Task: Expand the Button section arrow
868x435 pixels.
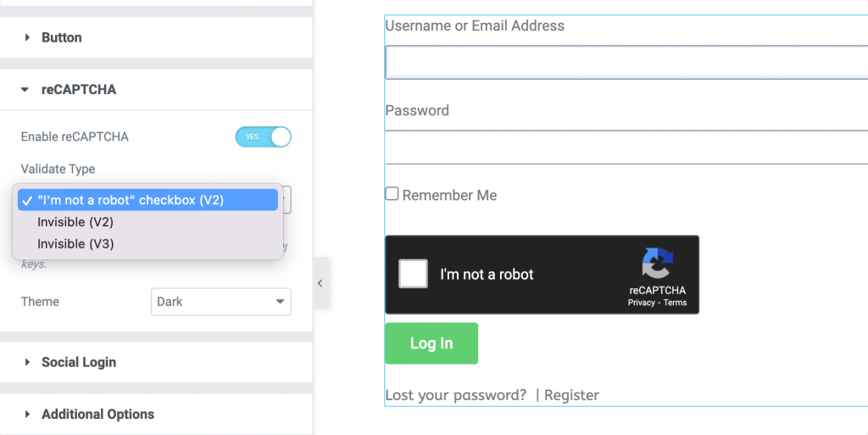Action: pyautogui.click(x=28, y=38)
